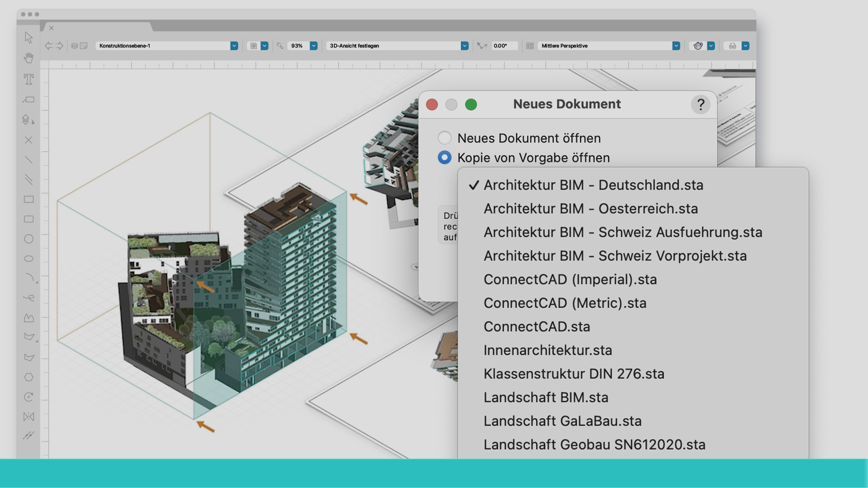Open the render mode dropdown arrow beside teapot
Screen dimensions: 868x488
click(x=711, y=45)
